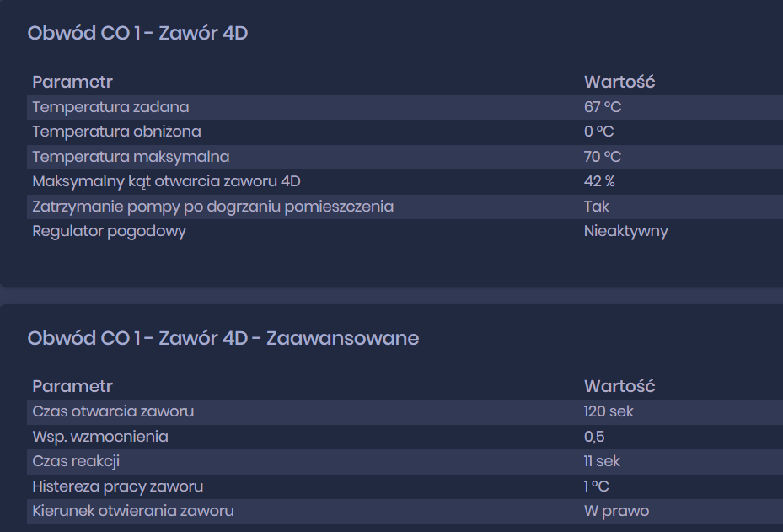Screen dimensions: 783x532
Task: Click the 'Temperatura maksymalna' row label
Action: pos(131,157)
